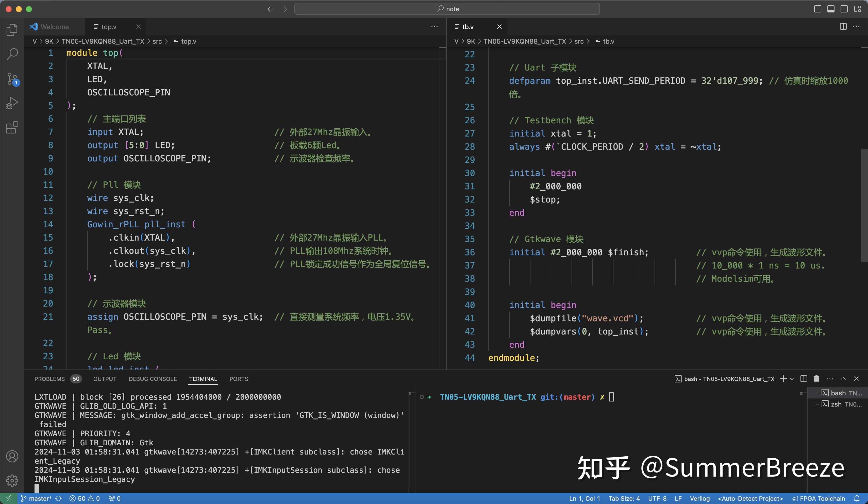Open the Extensions view
This screenshot has width=868, height=504.
coord(12,127)
